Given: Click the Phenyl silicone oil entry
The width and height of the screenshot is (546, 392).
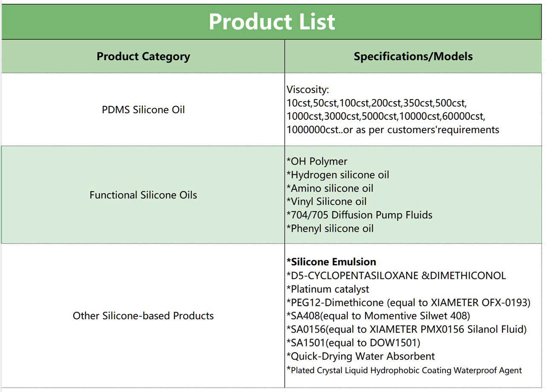Looking at the screenshot, I should pos(330,228).
